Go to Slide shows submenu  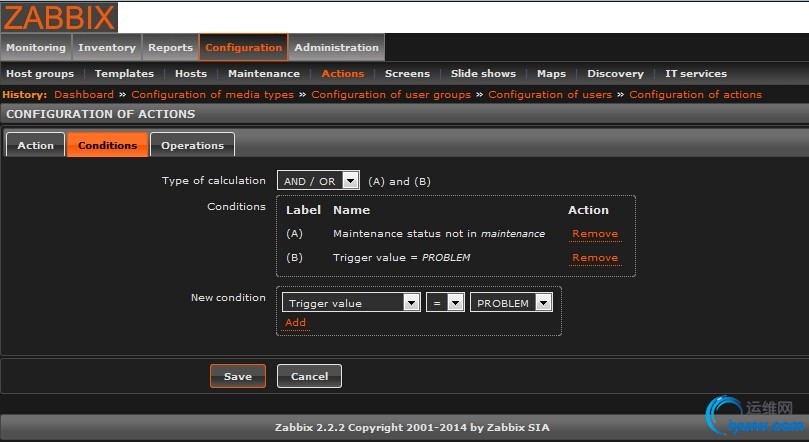pos(483,74)
